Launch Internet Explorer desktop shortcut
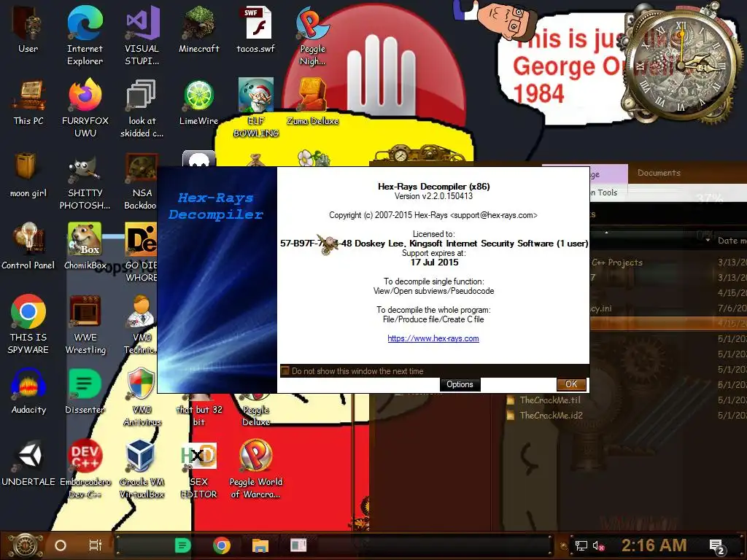Image resolution: width=747 pixels, height=560 pixels. pyautogui.click(x=85, y=36)
